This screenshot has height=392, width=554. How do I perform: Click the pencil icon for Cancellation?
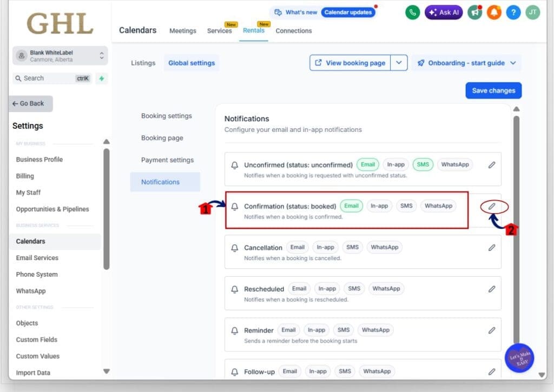pyautogui.click(x=492, y=248)
